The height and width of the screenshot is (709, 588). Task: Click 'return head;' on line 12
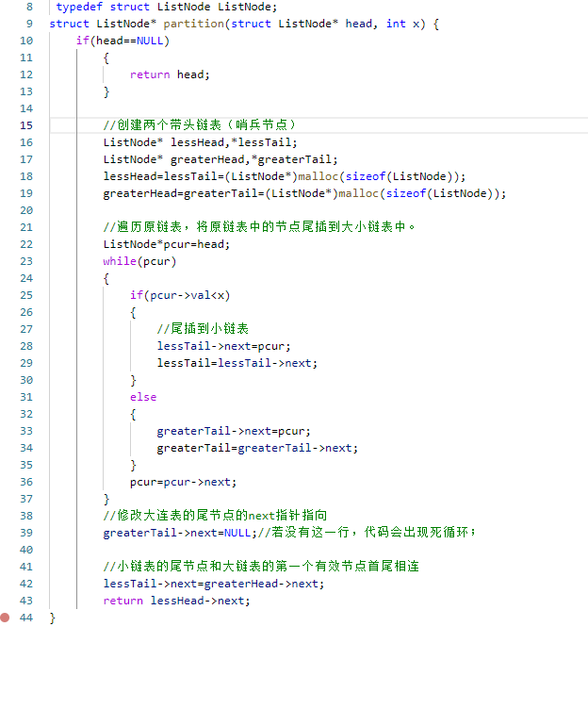pos(170,74)
